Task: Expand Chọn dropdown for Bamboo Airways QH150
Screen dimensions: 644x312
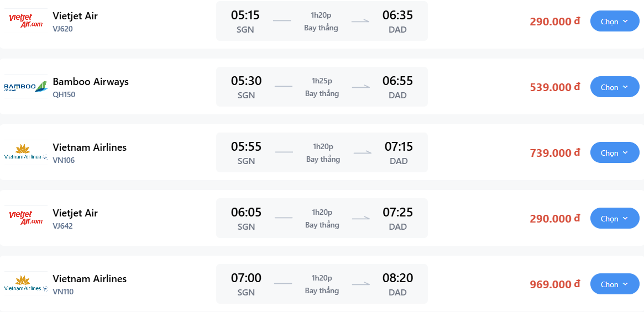Action: pyautogui.click(x=615, y=87)
